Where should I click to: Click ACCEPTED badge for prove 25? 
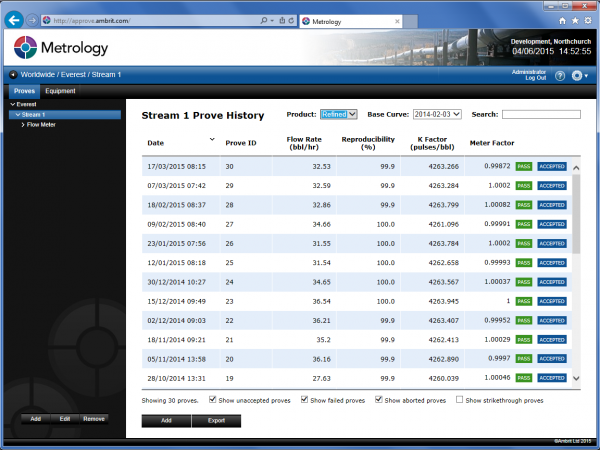552,263
